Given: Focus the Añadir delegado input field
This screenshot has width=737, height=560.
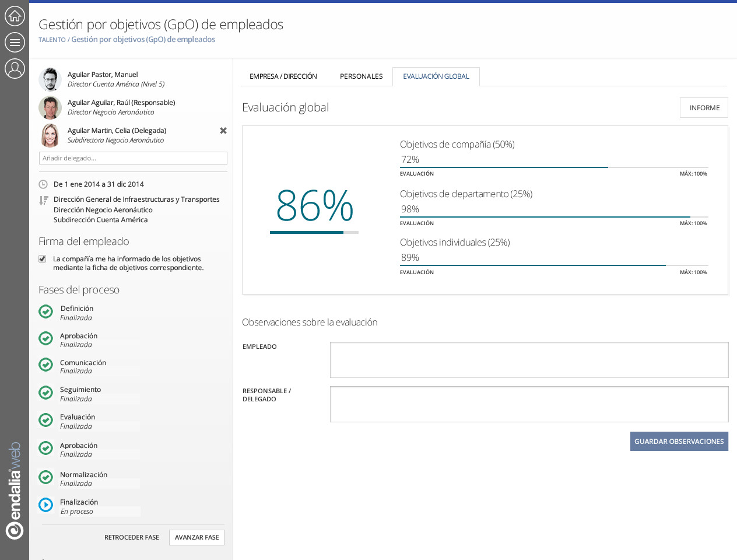Looking at the screenshot, I should click(x=133, y=158).
